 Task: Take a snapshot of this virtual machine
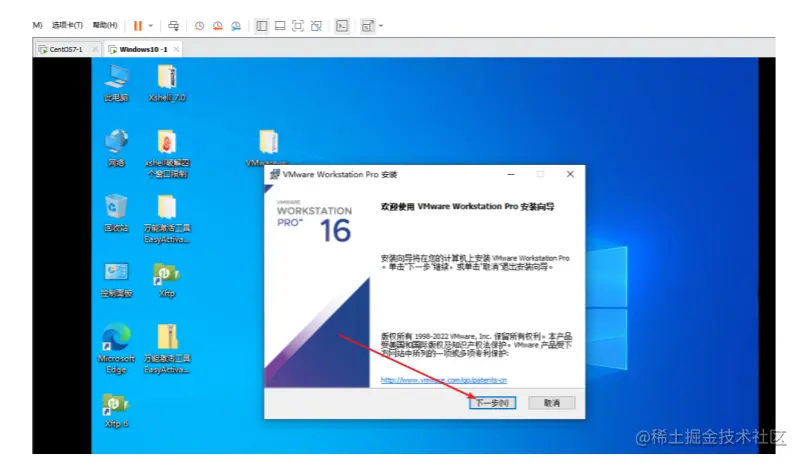point(199,26)
